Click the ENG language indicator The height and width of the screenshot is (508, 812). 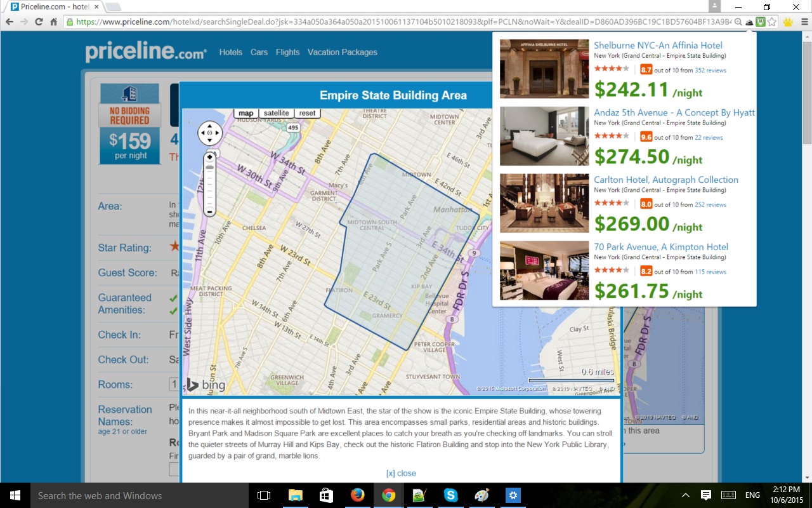[x=752, y=495]
